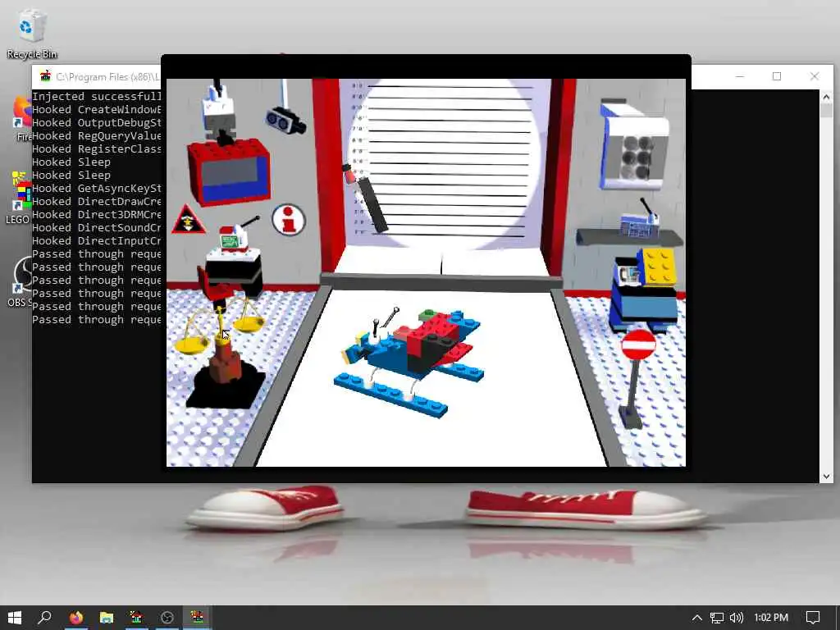The image size is (840, 630).
Task: Click the active LEGO game taskbar icon
Action: 197,618
